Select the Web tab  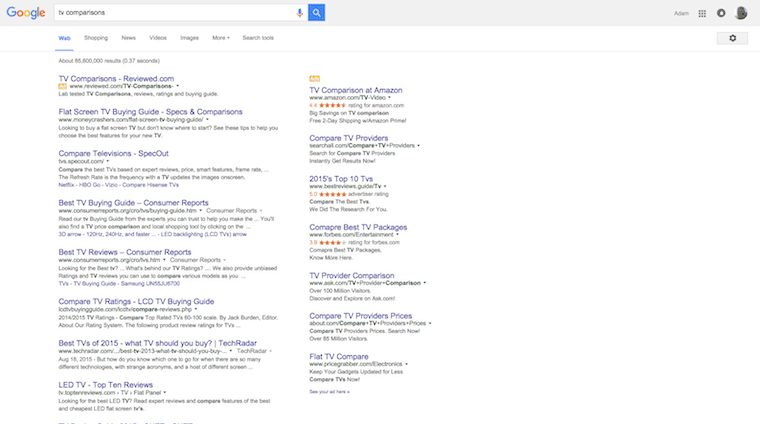coord(64,38)
